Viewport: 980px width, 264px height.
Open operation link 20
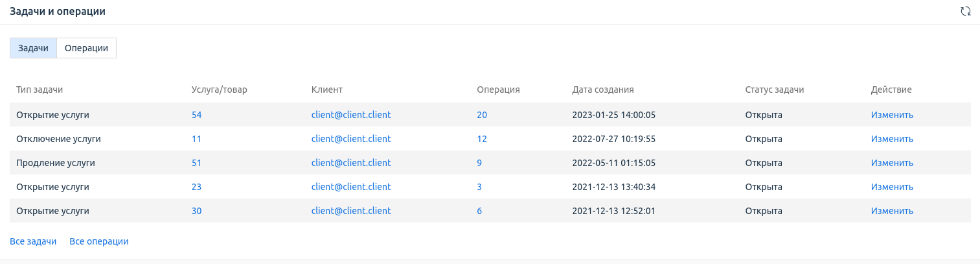(481, 115)
